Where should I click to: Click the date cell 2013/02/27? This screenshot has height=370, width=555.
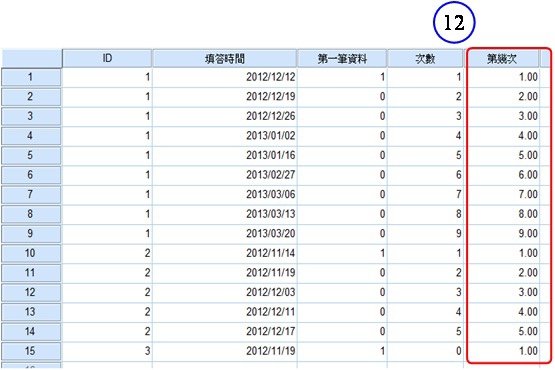[x=224, y=175]
